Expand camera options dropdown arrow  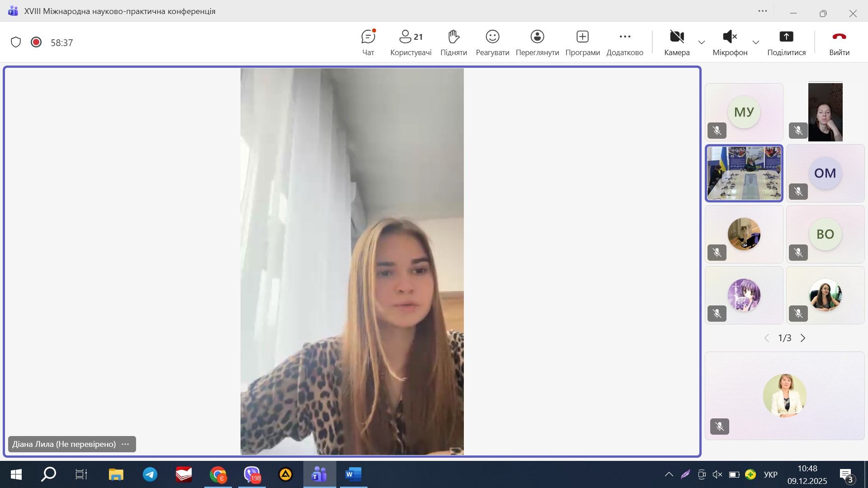click(702, 42)
